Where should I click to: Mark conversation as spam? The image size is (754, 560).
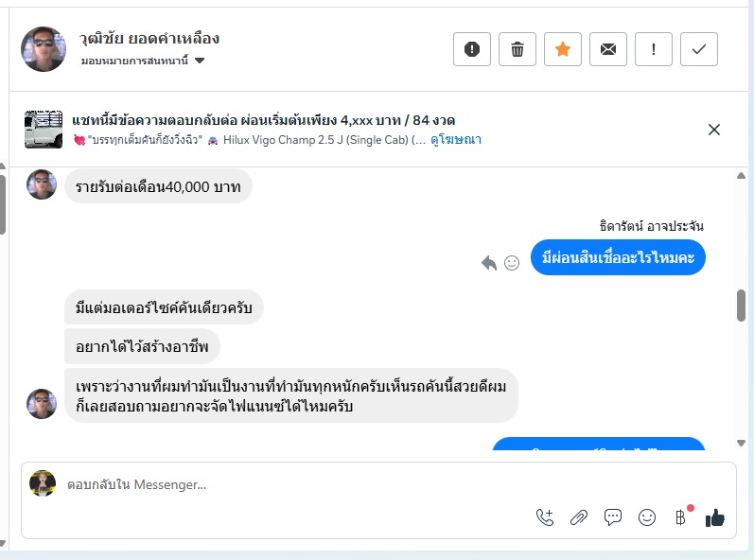pos(472,49)
